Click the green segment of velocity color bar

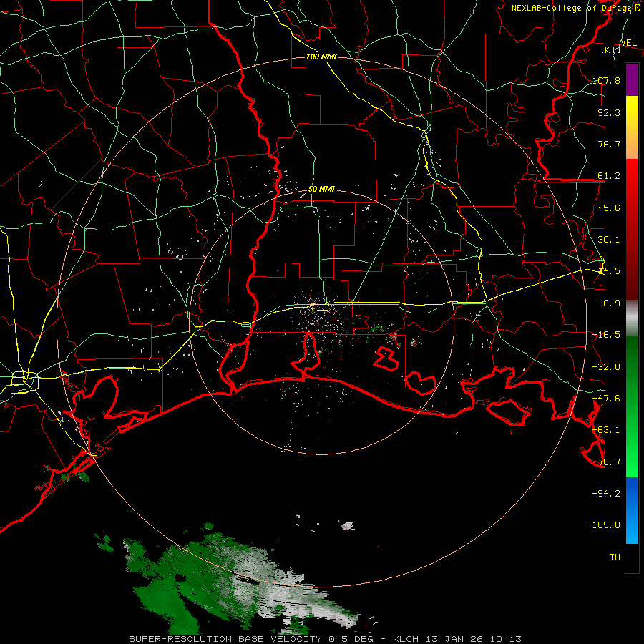point(632,406)
